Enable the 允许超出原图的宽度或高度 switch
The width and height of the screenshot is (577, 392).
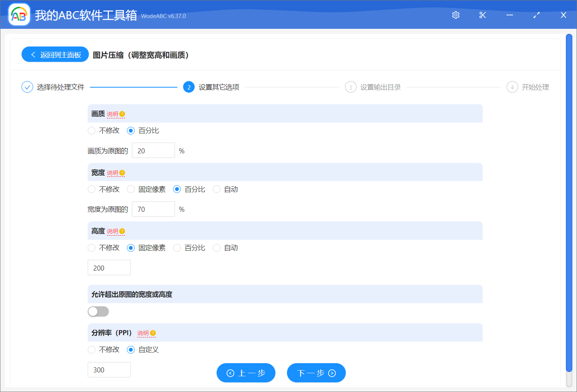coord(98,311)
